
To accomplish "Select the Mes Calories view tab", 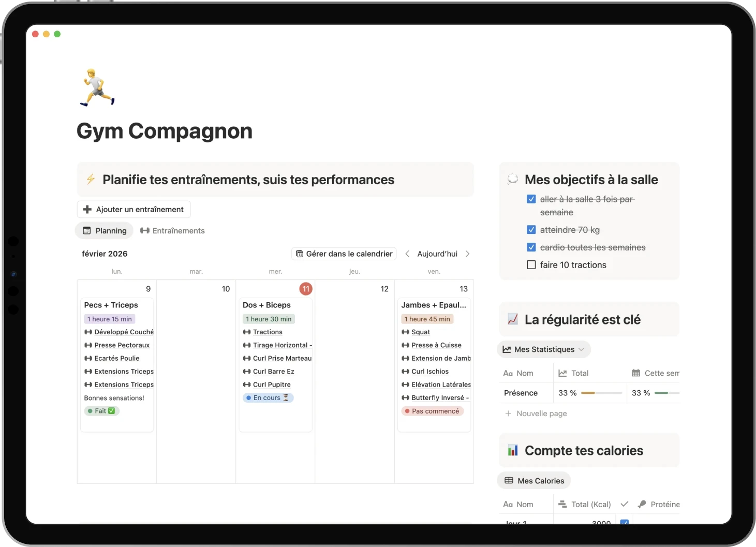I will coord(534,481).
